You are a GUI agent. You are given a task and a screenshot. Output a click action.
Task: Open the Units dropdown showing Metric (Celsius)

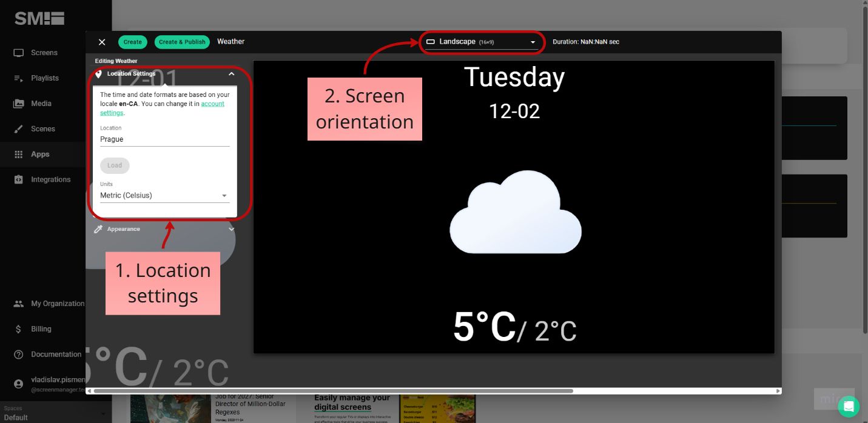click(164, 195)
